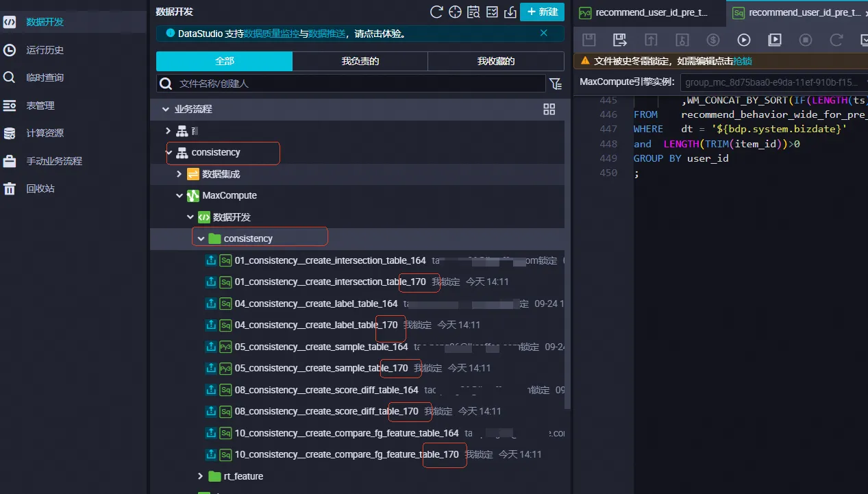Open 04_consistency__create_label_table_170
The height and width of the screenshot is (494, 868).
316,325
